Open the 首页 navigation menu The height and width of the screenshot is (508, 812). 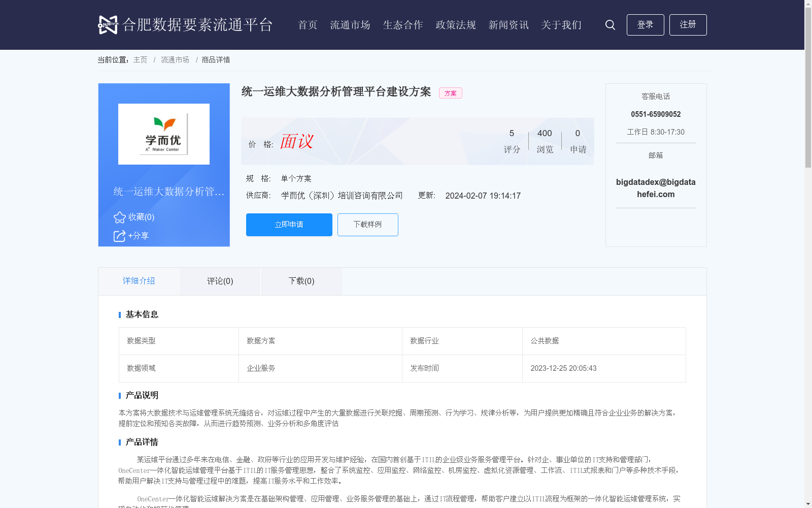click(x=308, y=25)
